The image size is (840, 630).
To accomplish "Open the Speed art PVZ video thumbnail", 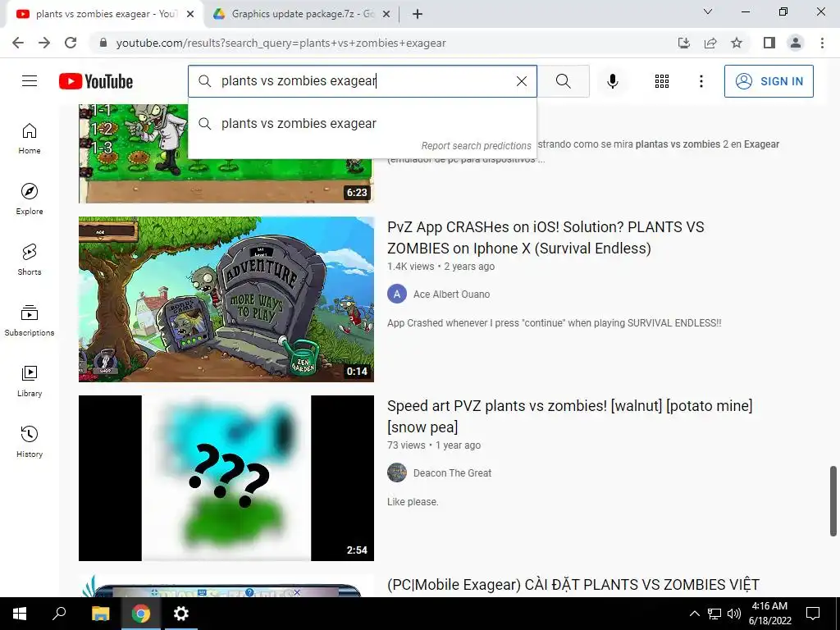I will click(226, 478).
